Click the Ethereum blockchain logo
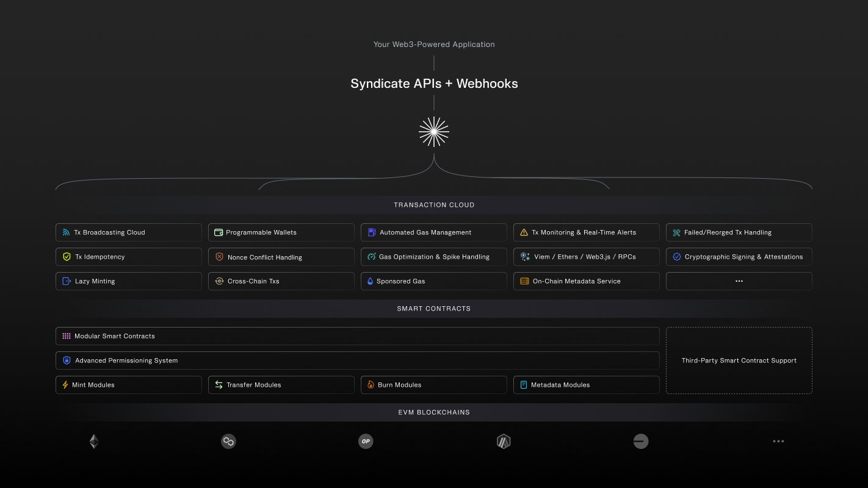Viewport: 868px width, 488px height. click(94, 441)
